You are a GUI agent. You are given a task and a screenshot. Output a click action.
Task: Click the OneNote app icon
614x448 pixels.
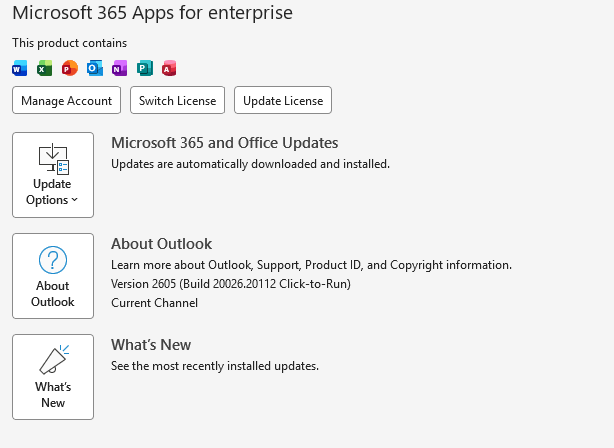tap(120, 68)
